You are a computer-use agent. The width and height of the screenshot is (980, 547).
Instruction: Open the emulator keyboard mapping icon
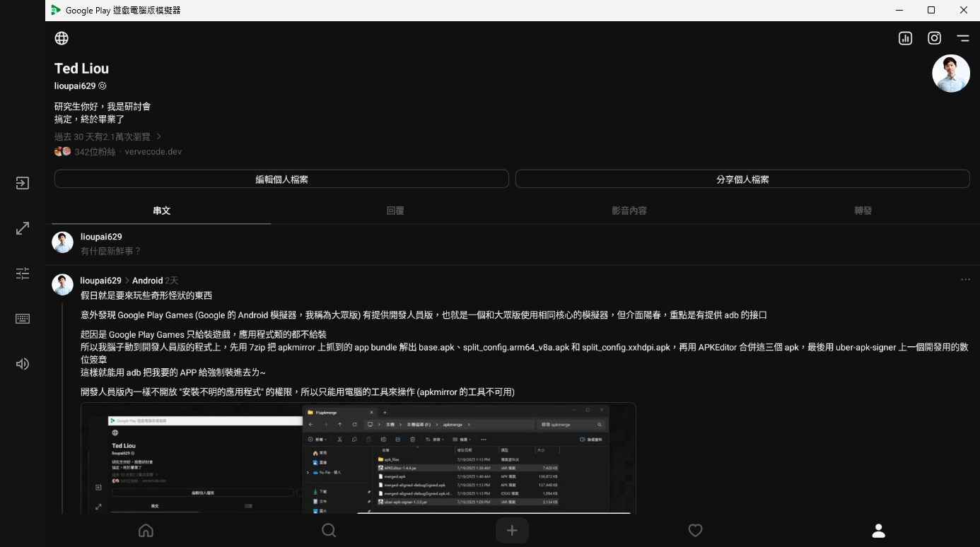(x=23, y=319)
